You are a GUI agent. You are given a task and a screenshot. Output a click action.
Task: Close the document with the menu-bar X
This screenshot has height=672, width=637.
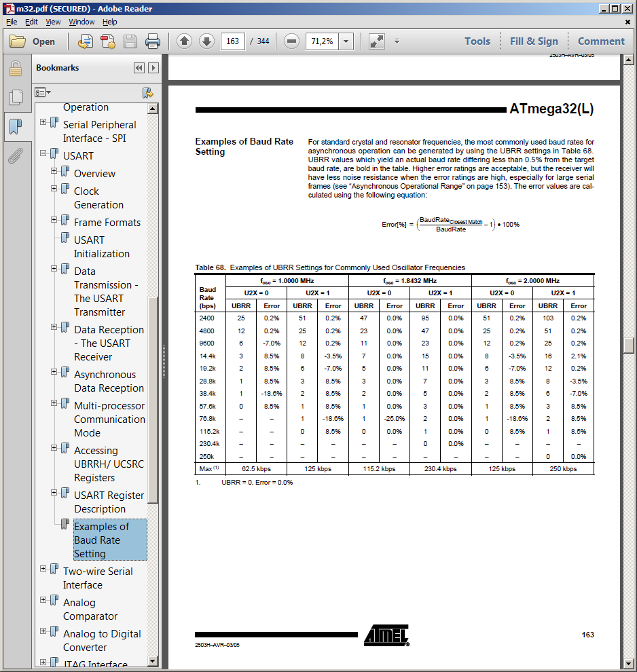tap(627, 22)
